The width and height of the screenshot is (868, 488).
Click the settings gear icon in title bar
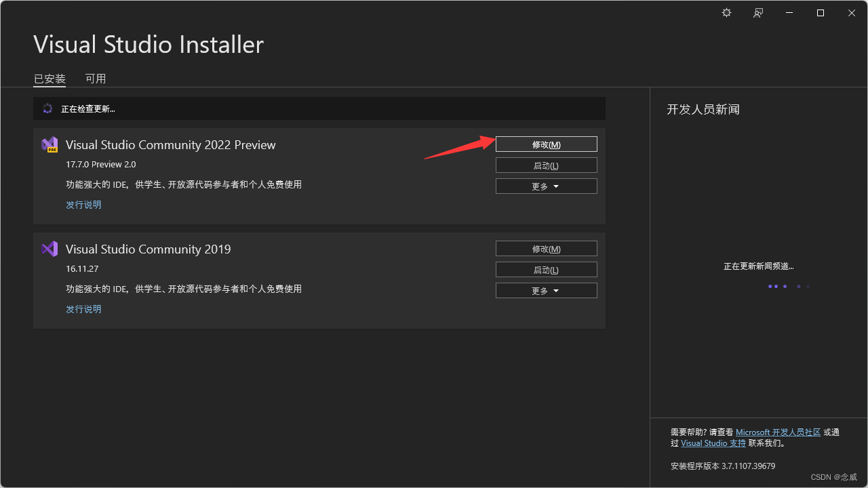click(726, 13)
